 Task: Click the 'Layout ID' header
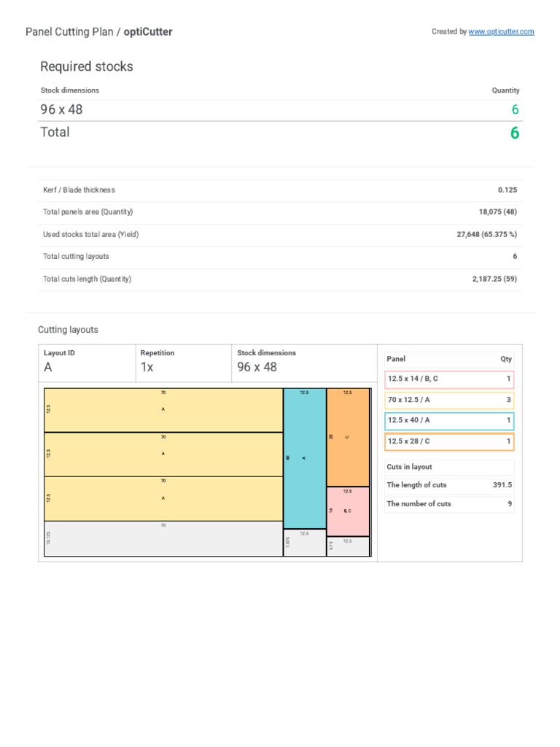coord(59,353)
